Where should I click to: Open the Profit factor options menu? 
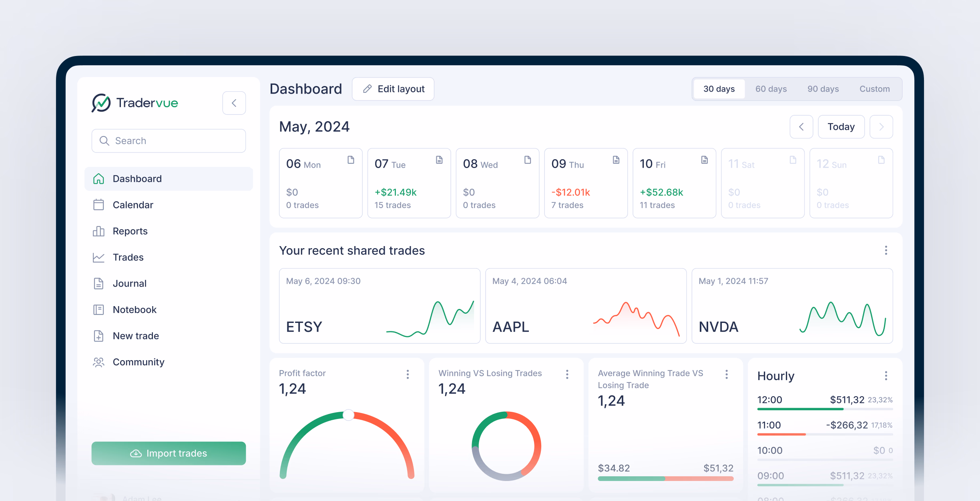coord(408,374)
